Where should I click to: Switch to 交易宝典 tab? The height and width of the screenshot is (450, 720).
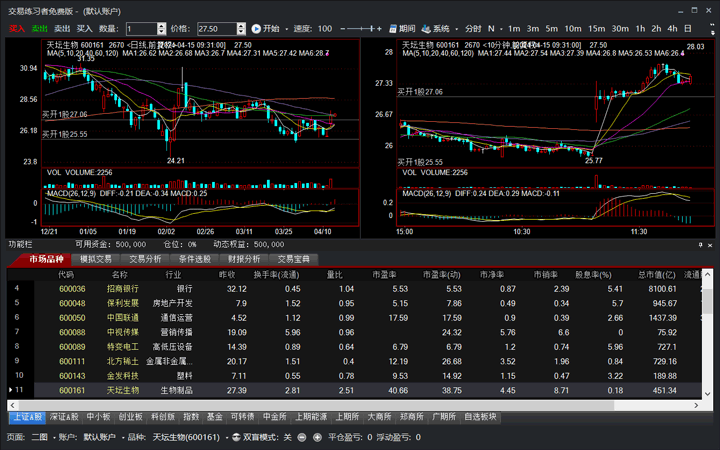point(293,259)
